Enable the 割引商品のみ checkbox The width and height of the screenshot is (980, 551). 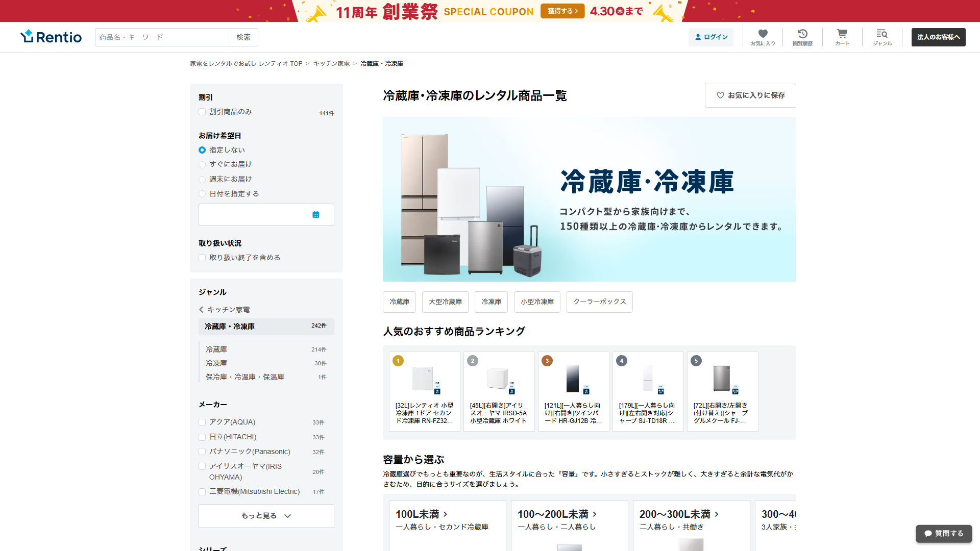[x=202, y=111]
